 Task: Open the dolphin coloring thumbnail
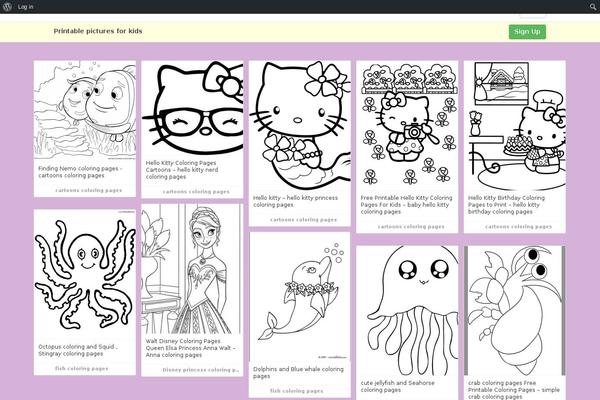point(300,297)
